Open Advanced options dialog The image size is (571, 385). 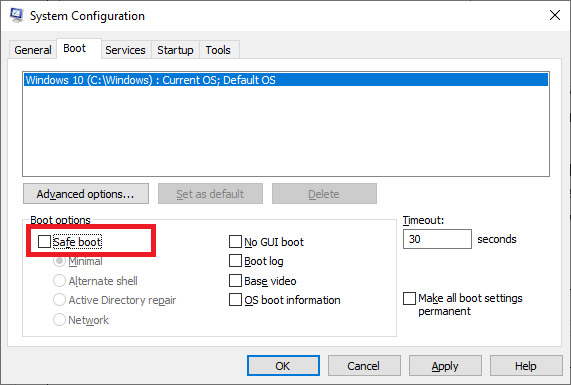coord(86,194)
